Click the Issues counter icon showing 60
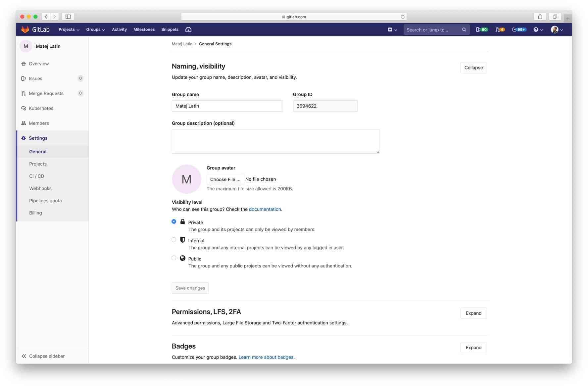 (482, 29)
